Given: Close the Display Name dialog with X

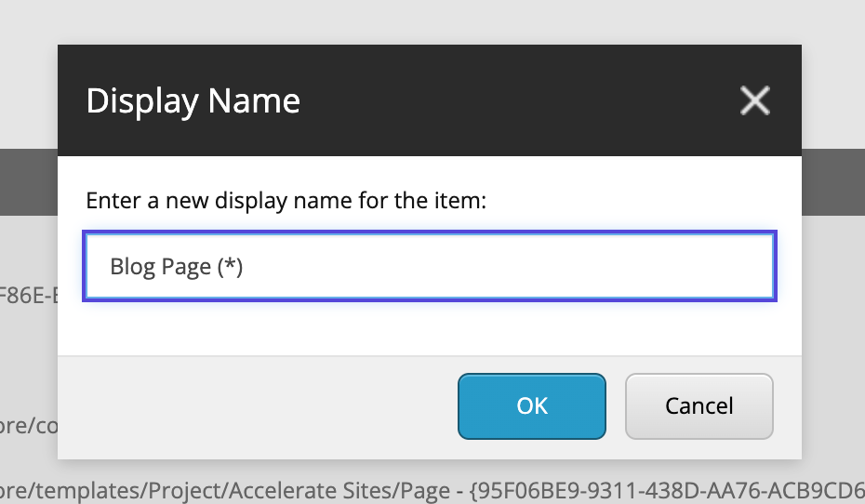Looking at the screenshot, I should point(754,100).
